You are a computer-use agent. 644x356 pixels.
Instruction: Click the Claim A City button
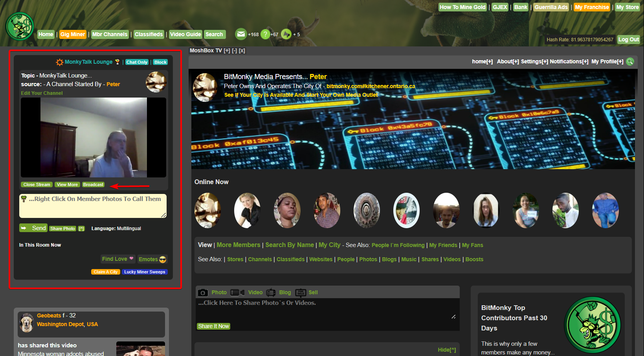(105, 272)
